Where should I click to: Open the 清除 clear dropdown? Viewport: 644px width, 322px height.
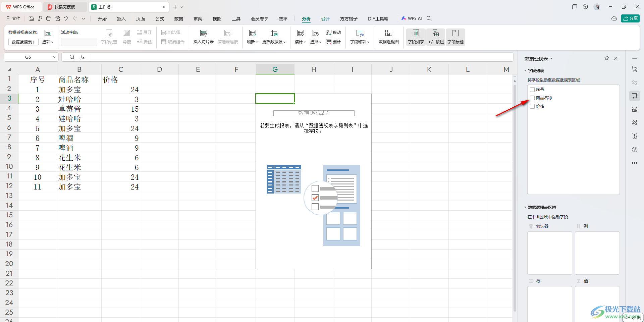click(x=300, y=42)
